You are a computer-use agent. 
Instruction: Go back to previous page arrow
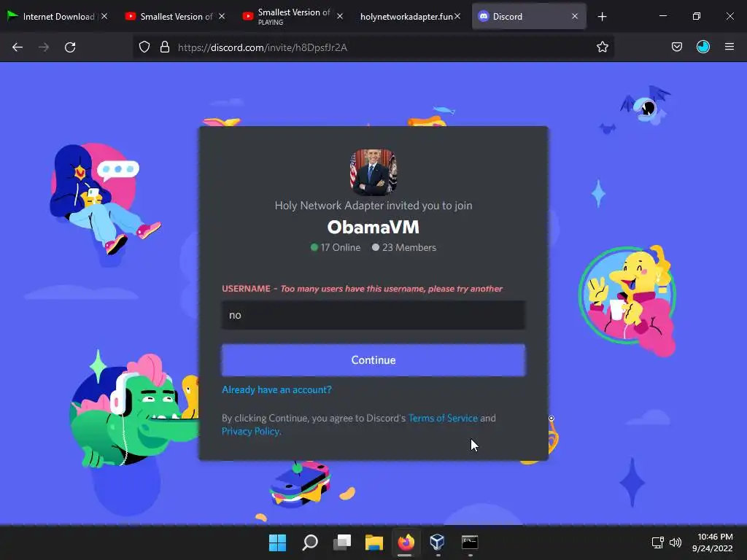[18, 47]
